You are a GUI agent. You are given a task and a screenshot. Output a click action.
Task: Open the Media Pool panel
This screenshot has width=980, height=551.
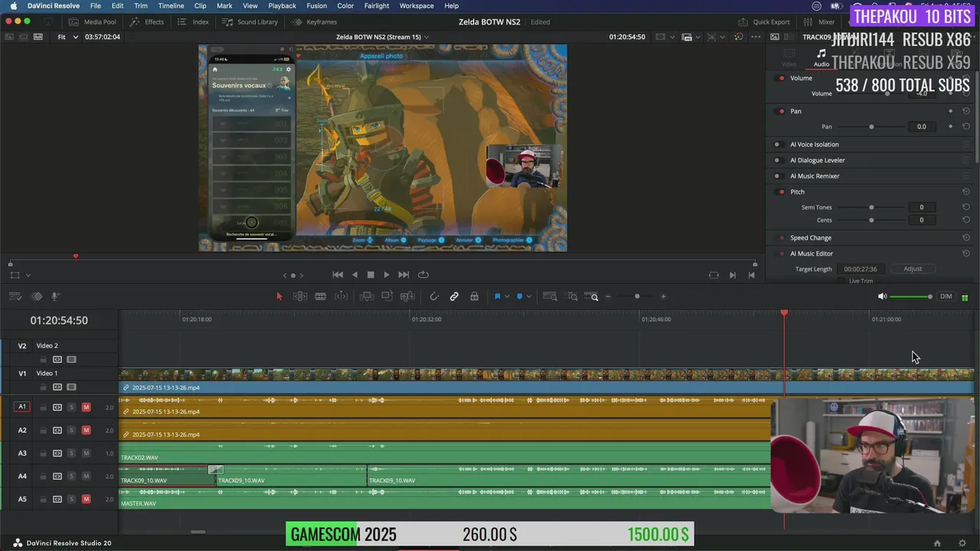tap(93, 22)
